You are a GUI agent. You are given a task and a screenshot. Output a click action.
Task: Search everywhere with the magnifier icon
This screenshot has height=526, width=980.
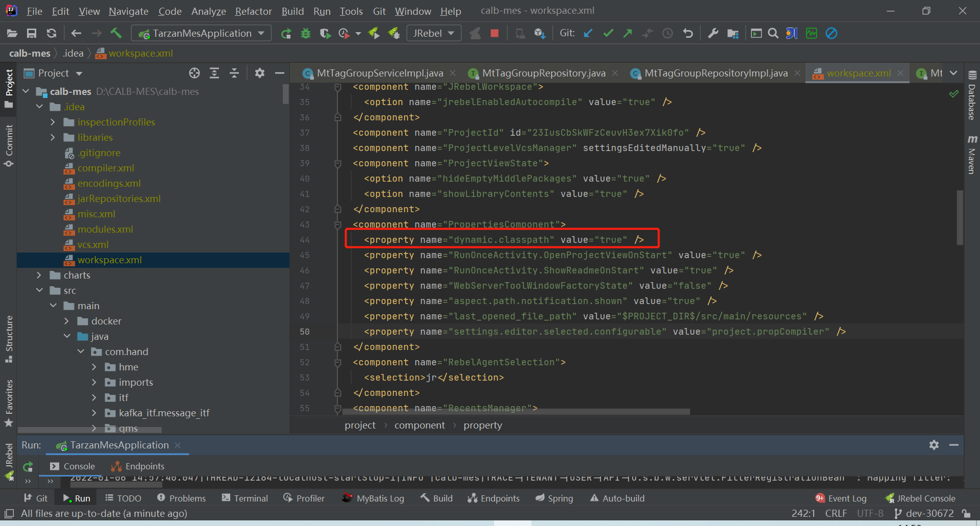tap(773, 34)
